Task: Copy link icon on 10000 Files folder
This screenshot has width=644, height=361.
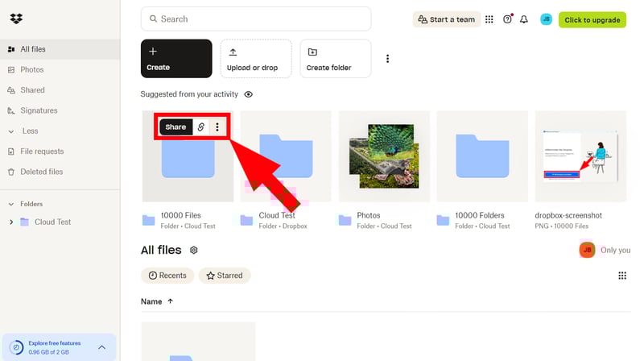Action: pos(200,127)
